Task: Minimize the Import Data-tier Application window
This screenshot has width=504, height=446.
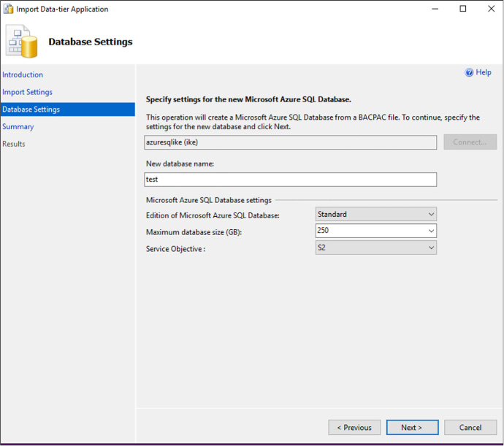Action: click(x=435, y=9)
